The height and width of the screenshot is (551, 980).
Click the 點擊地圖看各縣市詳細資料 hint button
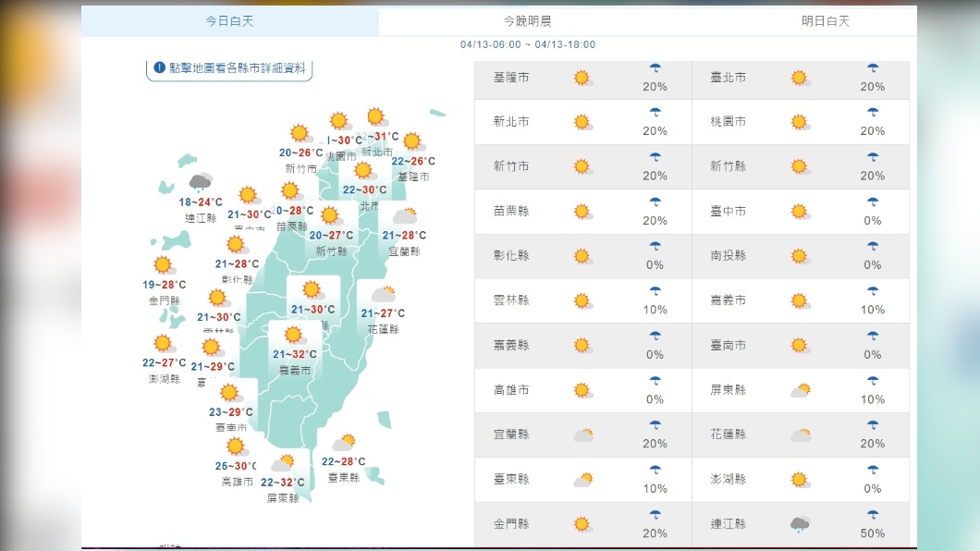click(229, 68)
